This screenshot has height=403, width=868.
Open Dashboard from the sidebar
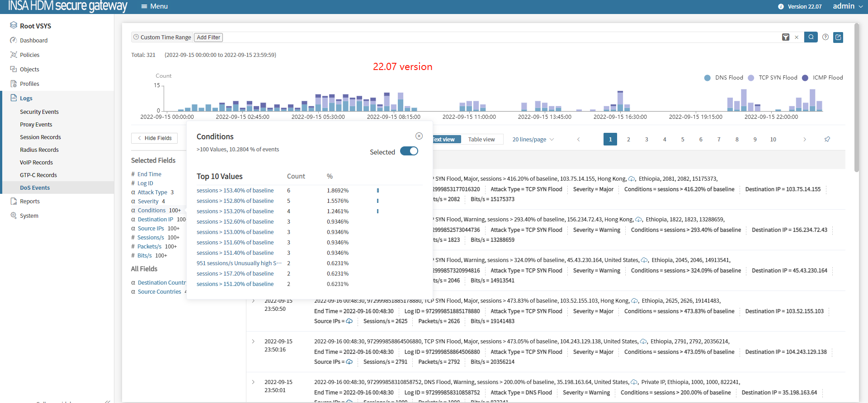(33, 40)
